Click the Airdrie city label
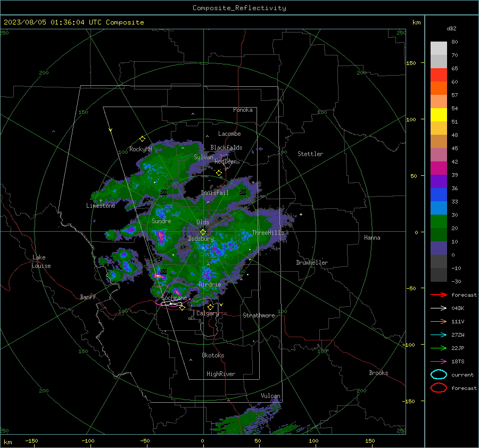This screenshot has height=448, width=479. point(210,284)
